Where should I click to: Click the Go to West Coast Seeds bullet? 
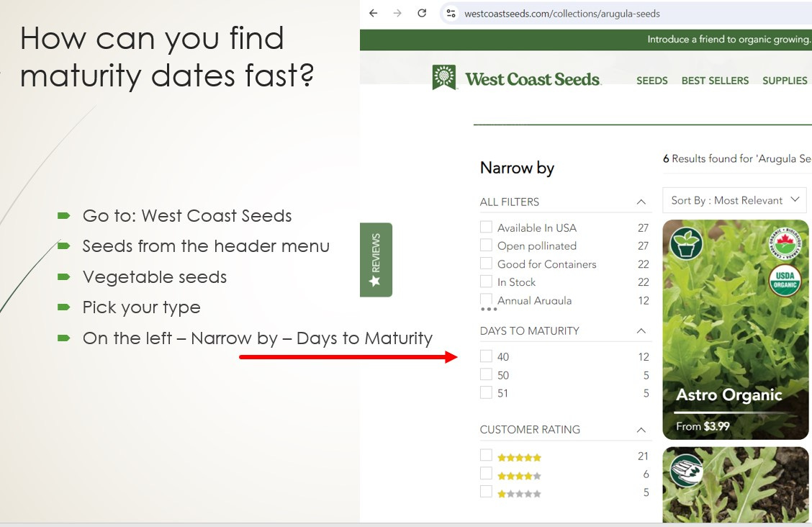pos(187,215)
